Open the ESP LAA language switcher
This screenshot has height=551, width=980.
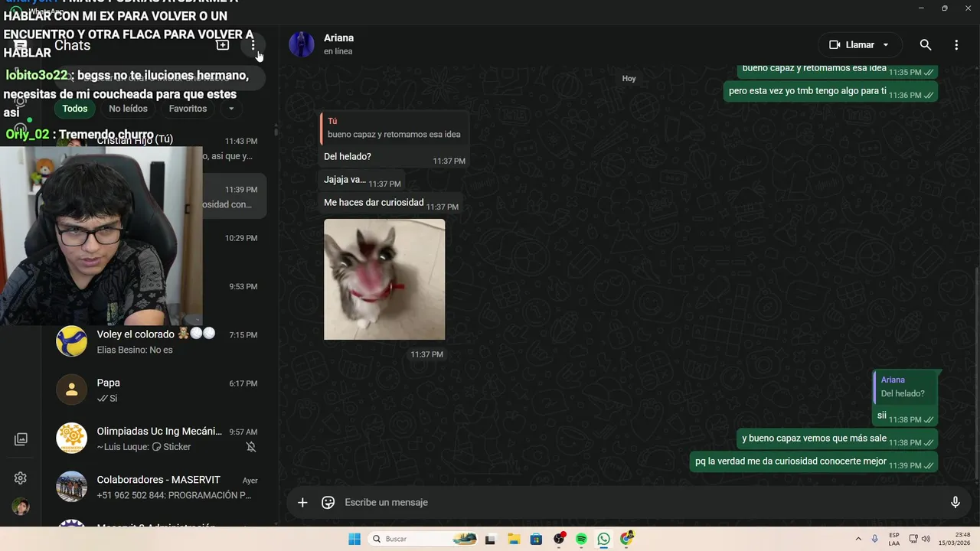(894, 539)
